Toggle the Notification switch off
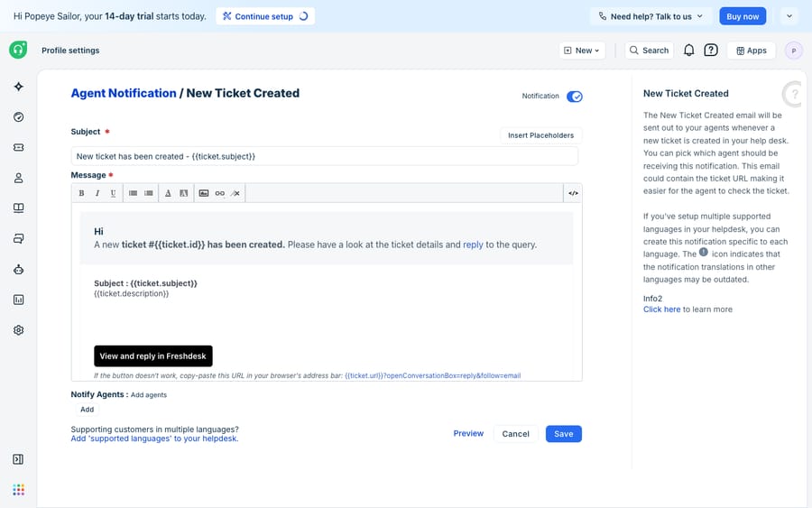 click(575, 97)
